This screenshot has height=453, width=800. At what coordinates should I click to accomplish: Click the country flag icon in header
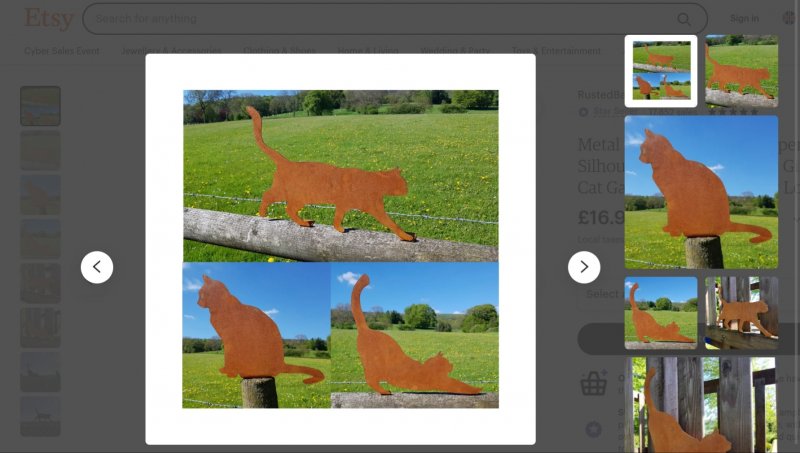click(x=788, y=18)
